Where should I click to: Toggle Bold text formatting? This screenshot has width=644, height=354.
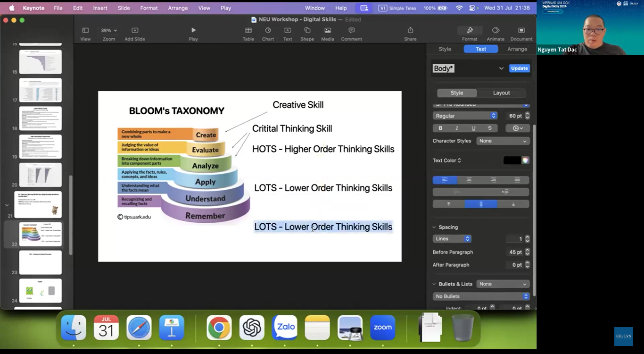click(x=441, y=128)
